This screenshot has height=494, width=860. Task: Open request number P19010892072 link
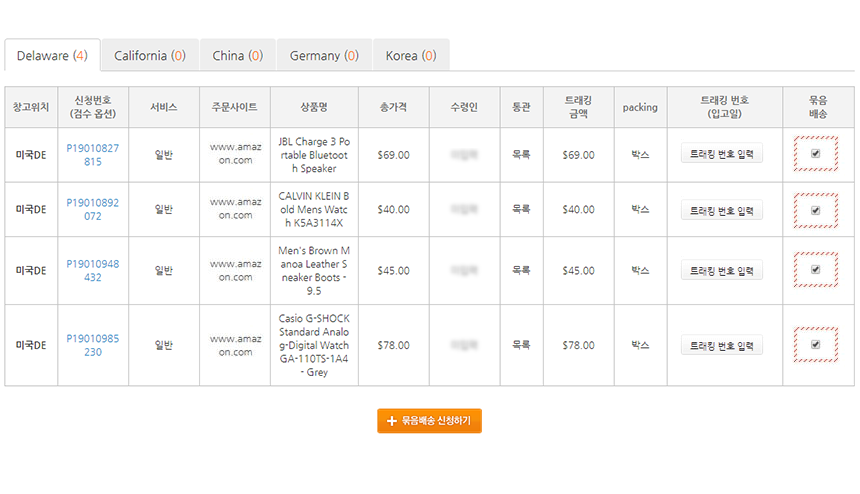pyautogui.click(x=92, y=209)
